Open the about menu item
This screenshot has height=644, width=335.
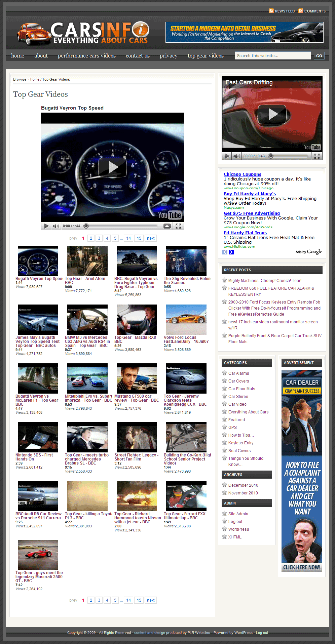tap(41, 56)
